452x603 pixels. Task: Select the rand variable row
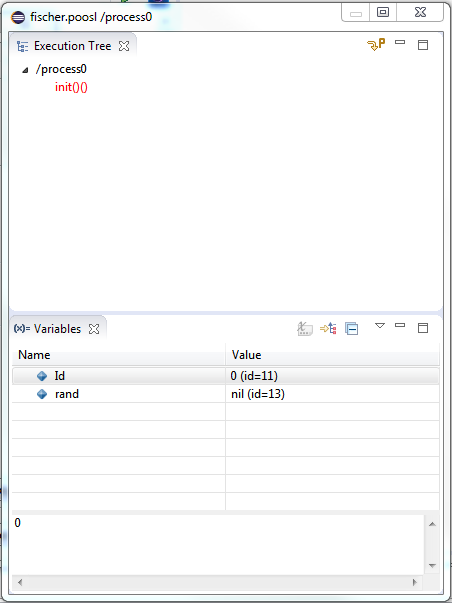tap(225, 394)
